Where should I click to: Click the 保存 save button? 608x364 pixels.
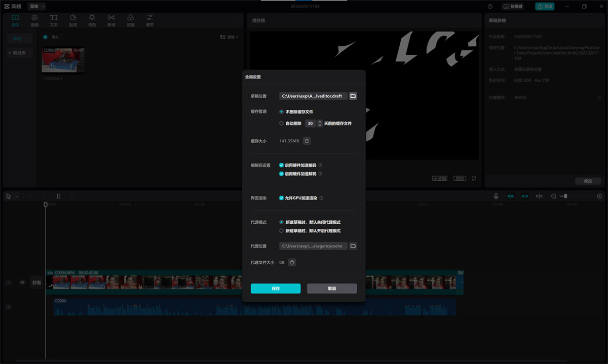point(276,288)
